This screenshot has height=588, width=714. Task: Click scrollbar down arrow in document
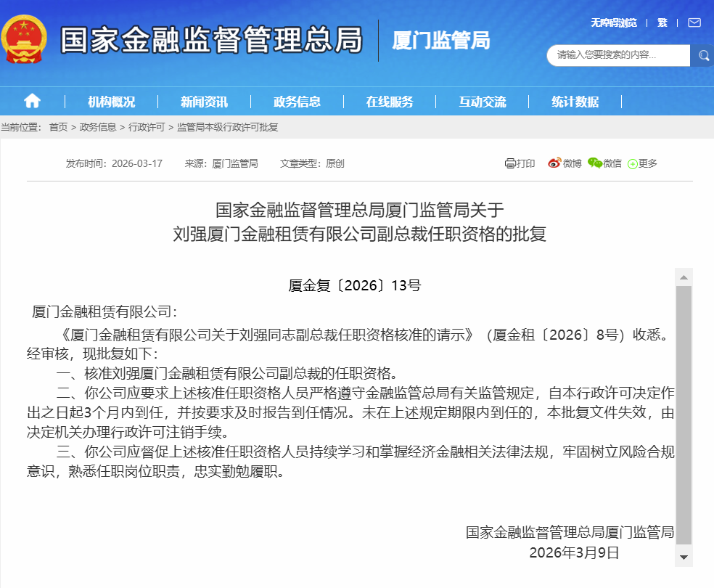(x=684, y=557)
